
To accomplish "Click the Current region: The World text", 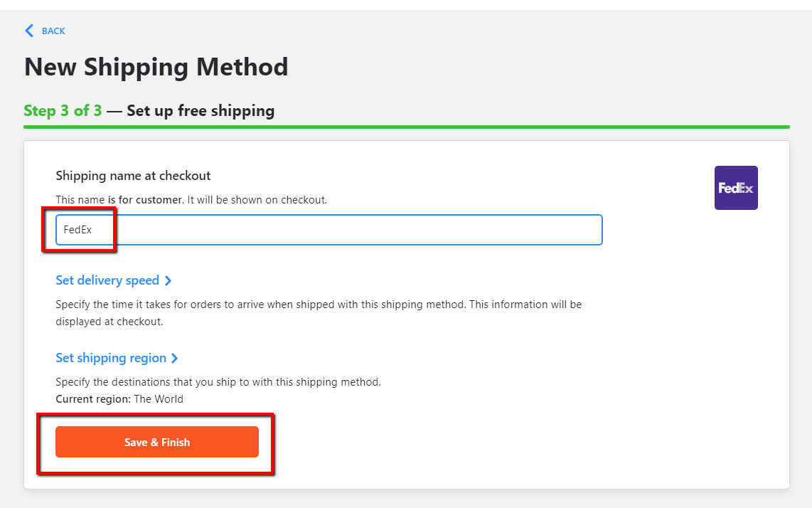I will point(119,399).
